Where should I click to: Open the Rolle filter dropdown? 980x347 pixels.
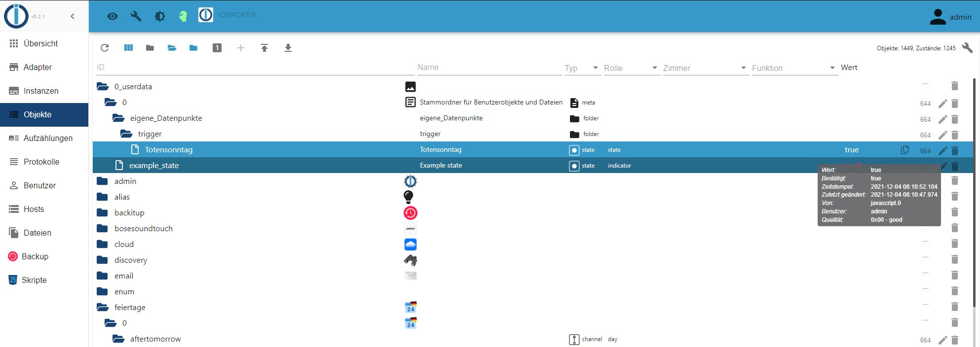[632, 68]
